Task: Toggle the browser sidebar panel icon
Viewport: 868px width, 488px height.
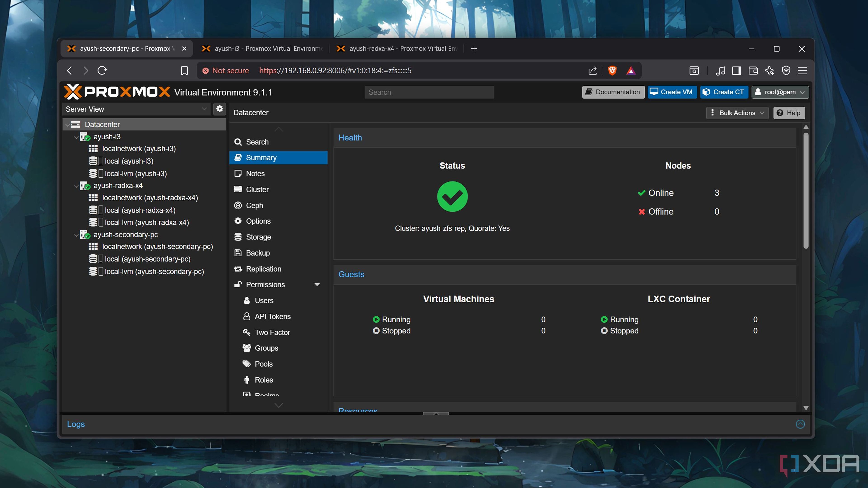Action: [737, 70]
